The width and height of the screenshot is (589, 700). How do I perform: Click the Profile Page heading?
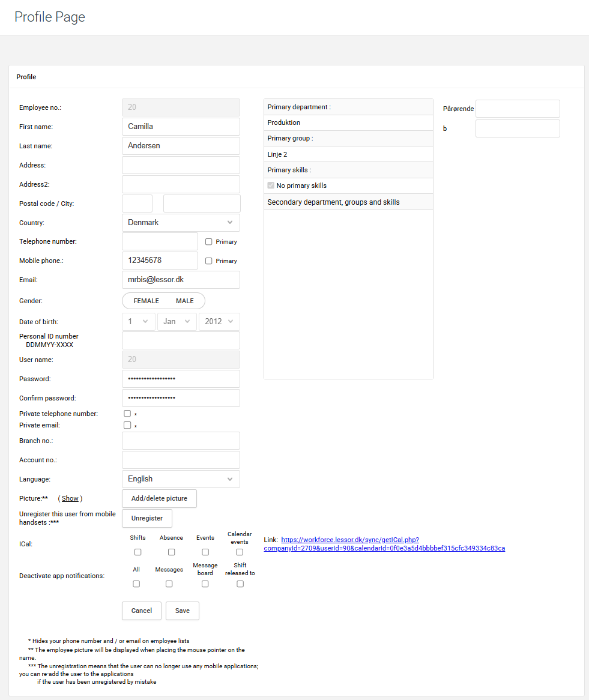[50, 17]
